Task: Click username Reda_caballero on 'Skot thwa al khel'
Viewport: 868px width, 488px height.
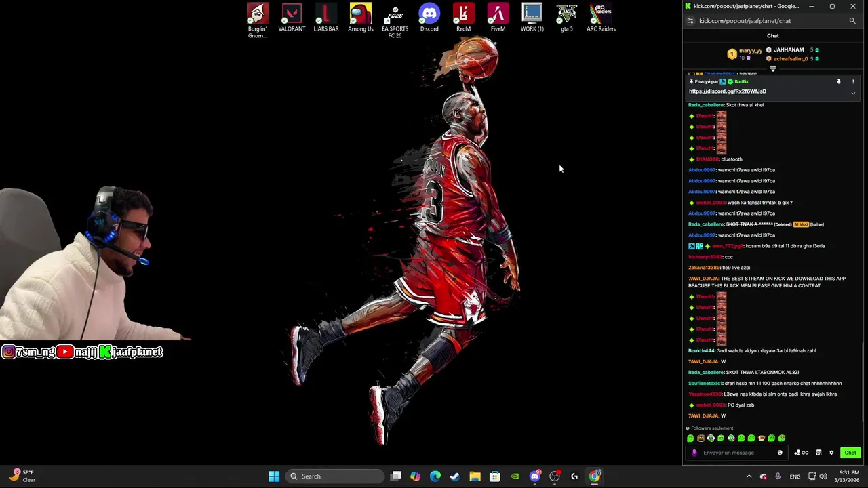Action: [706, 105]
